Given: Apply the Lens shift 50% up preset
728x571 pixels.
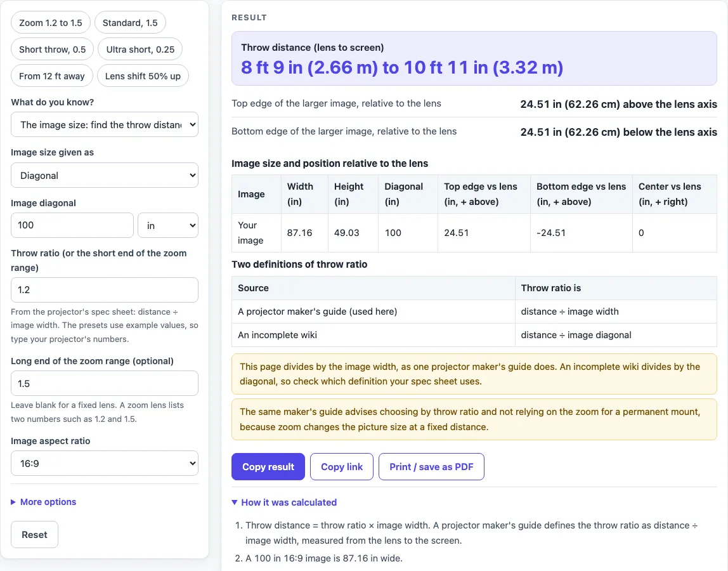Looking at the screenshot, I should [143, 75].
